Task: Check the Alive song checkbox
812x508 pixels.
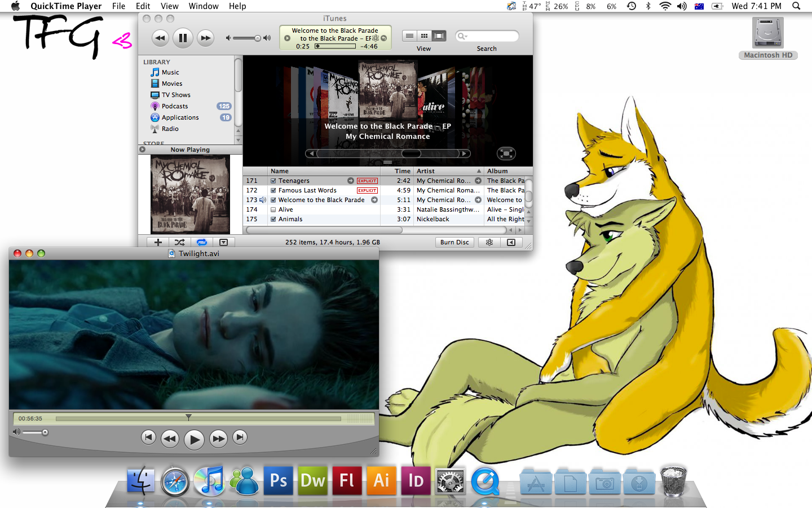Action: (x=273, y=210)
